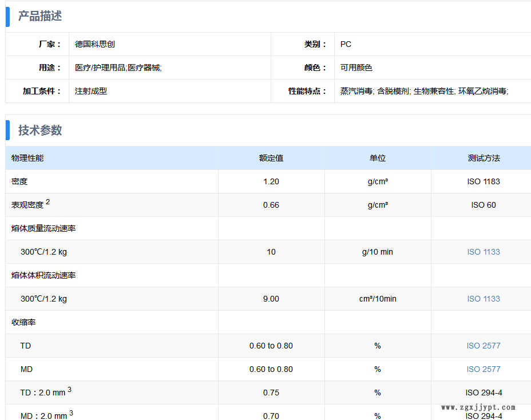
Task: Click the 密度 row label
Action: (x=19, y=181)
